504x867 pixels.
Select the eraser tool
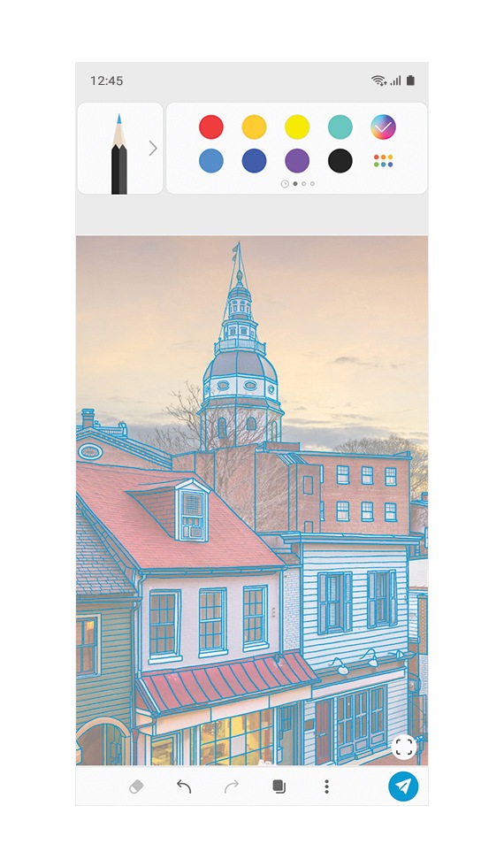click(136, 786)
